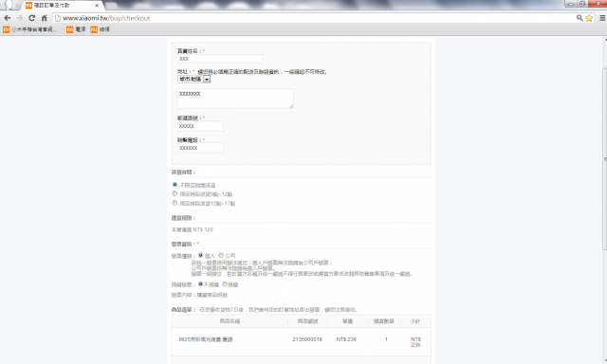
Task: Expand the city/district dropdown
Action: pyautogui.click(x=193, y=79)
